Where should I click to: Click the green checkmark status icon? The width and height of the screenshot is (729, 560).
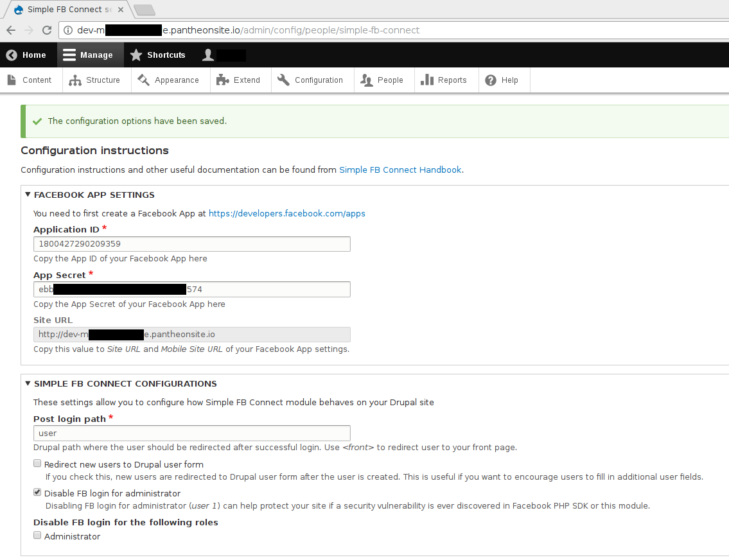[x=37, y=121]
